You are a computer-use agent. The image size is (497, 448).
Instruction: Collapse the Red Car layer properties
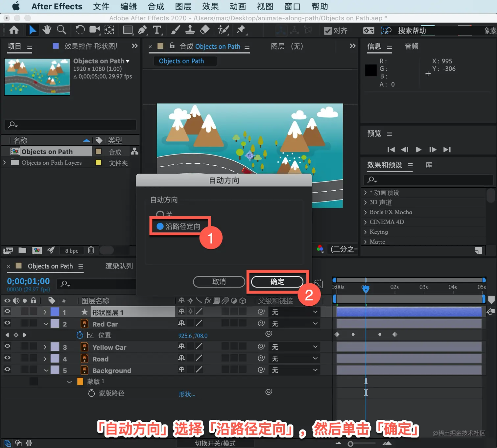[46, 324]
